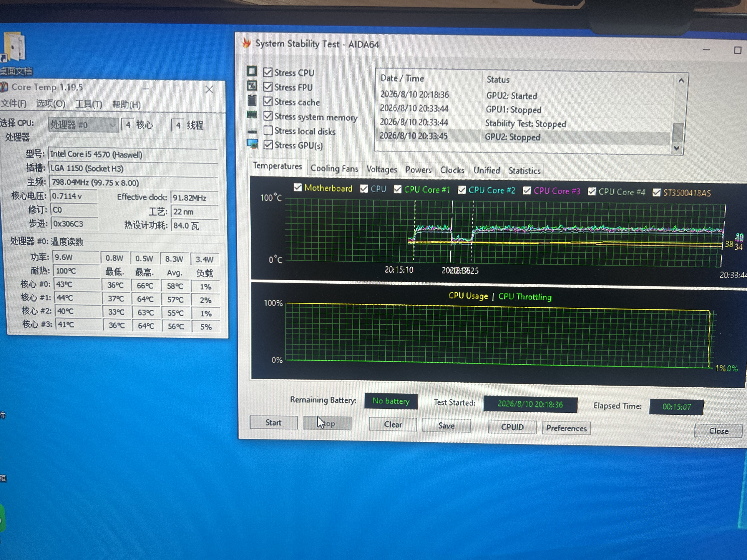Click the disk icon beside Stress local disks
Screen dimensions: 747x560
252,131
